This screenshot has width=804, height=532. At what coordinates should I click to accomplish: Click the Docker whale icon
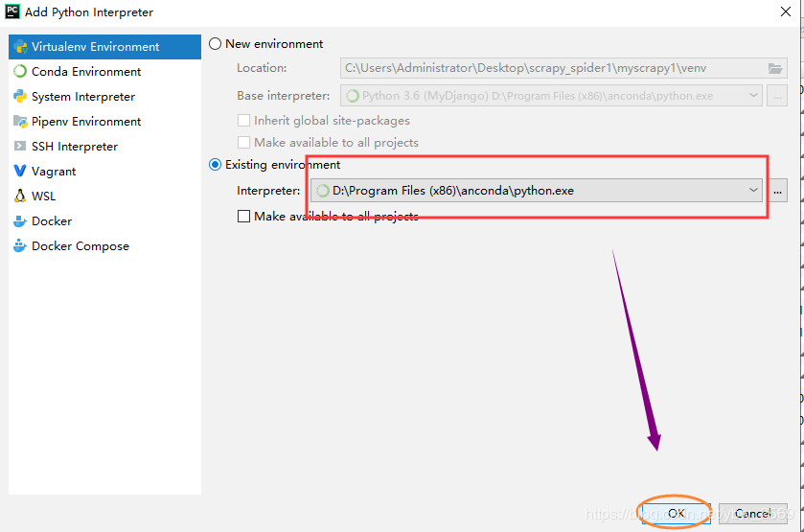coord(20,221)
